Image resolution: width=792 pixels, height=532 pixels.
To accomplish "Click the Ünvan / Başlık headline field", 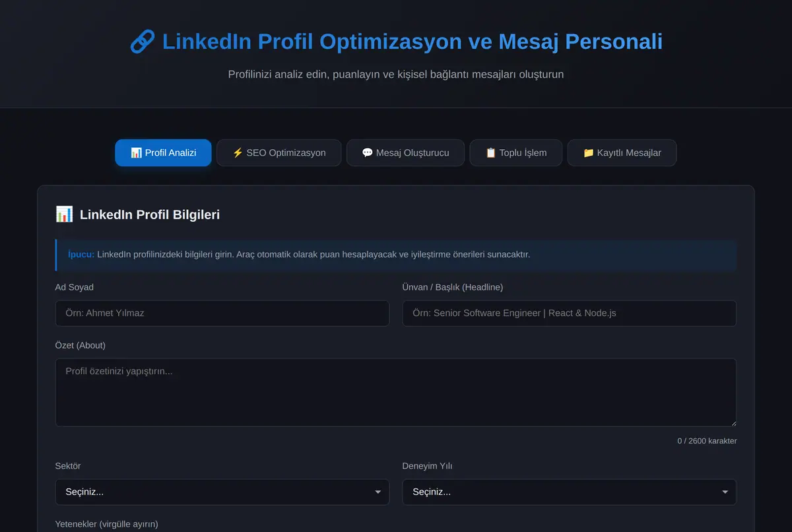I will (570, 313).
